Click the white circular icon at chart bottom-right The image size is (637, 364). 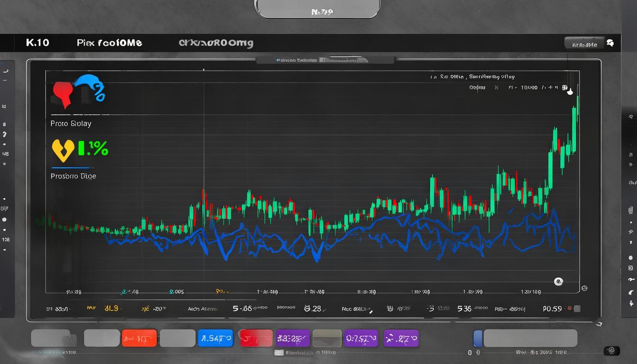click(559, 282)
